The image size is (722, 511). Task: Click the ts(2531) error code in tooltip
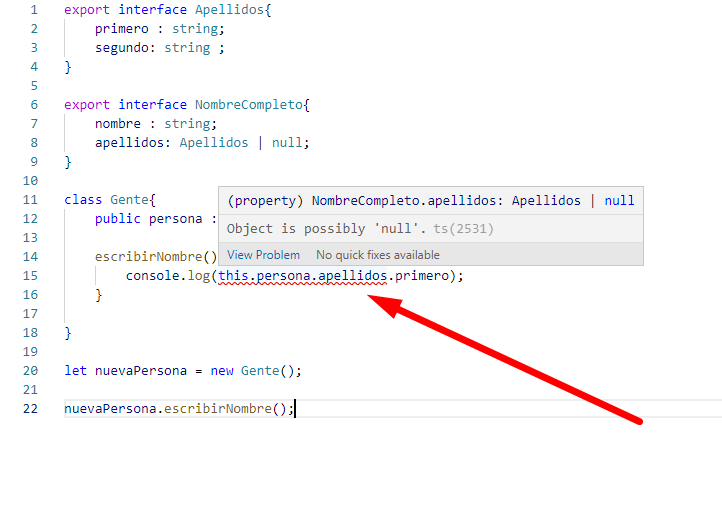coord(464,229)
